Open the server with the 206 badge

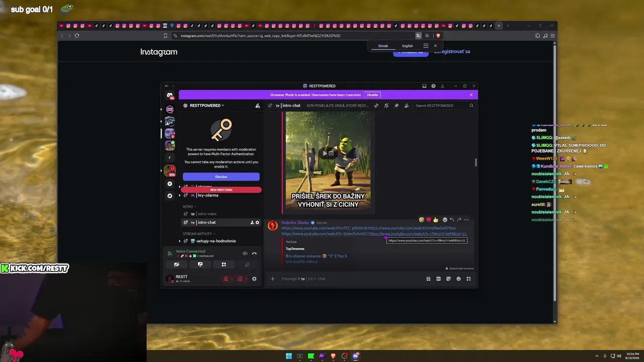[170, 171]
